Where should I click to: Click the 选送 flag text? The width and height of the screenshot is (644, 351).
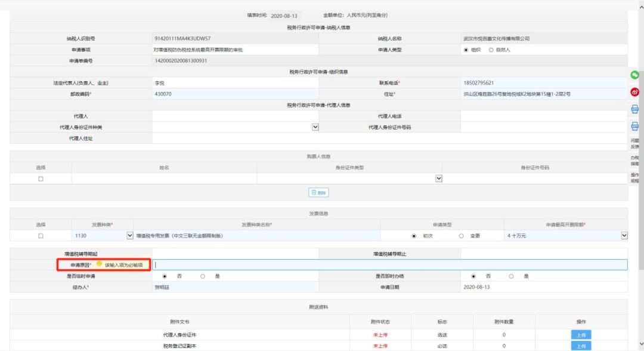(x=442, y=335)
